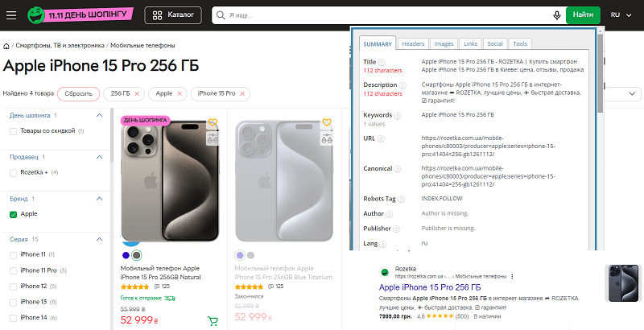
Task: Collapse the День шопинга filter section
Action: [x=99, y=116]
